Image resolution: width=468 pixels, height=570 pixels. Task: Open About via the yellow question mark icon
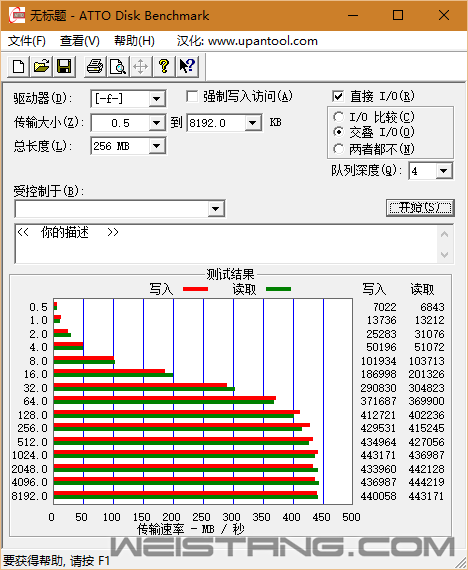(x=164, y=67)
